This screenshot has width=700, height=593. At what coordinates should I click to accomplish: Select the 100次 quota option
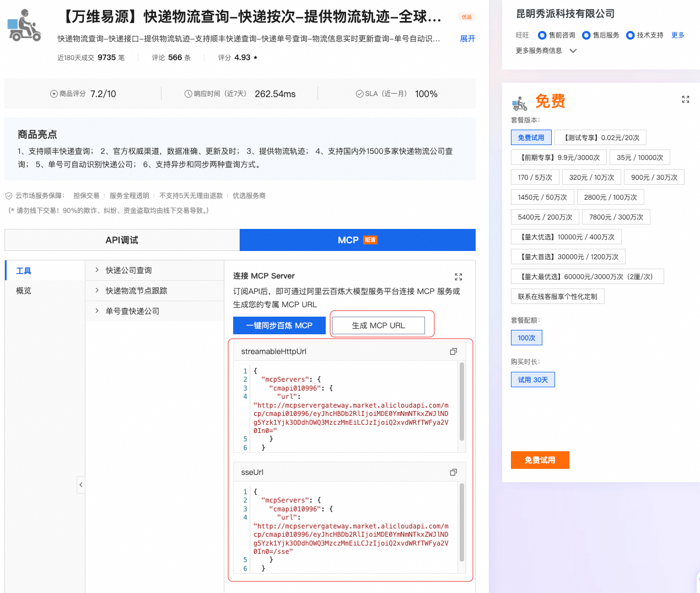[x=526, y=338]
